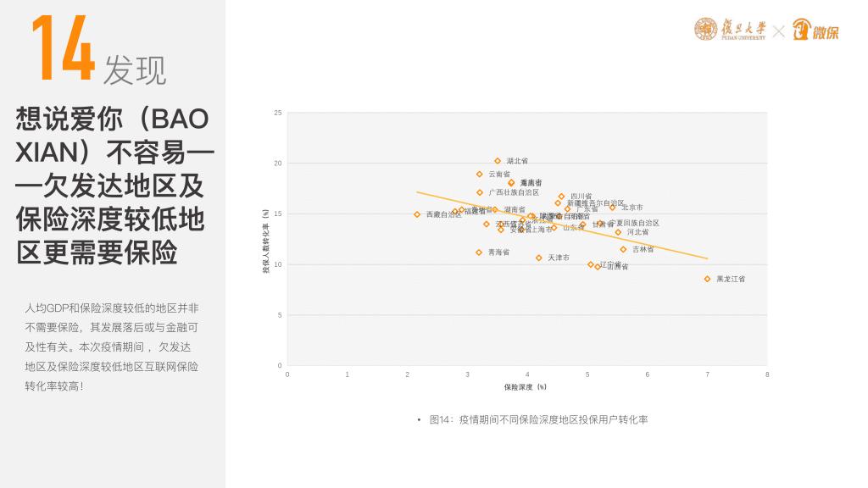Click the 青海省 diamond marker
This screenshot has height=488, width=868.
[x=479, y=252]
